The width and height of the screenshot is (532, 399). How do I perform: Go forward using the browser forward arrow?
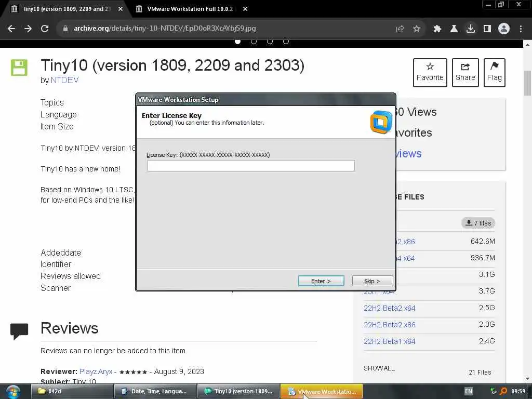coord(28,29)
